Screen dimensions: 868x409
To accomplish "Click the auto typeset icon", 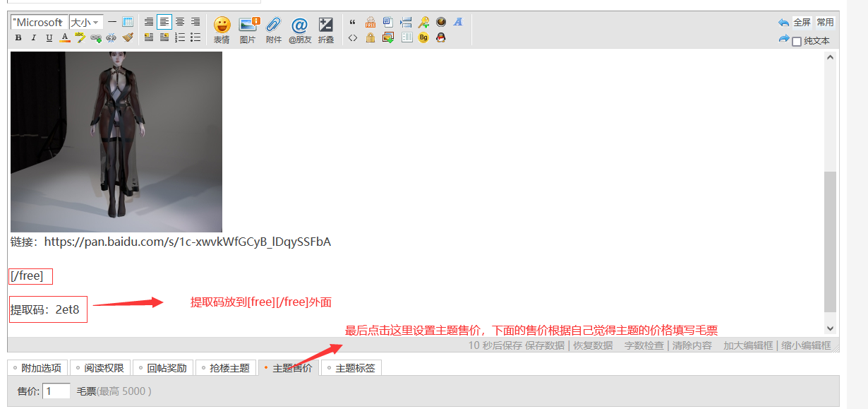I will coord(149,22).
